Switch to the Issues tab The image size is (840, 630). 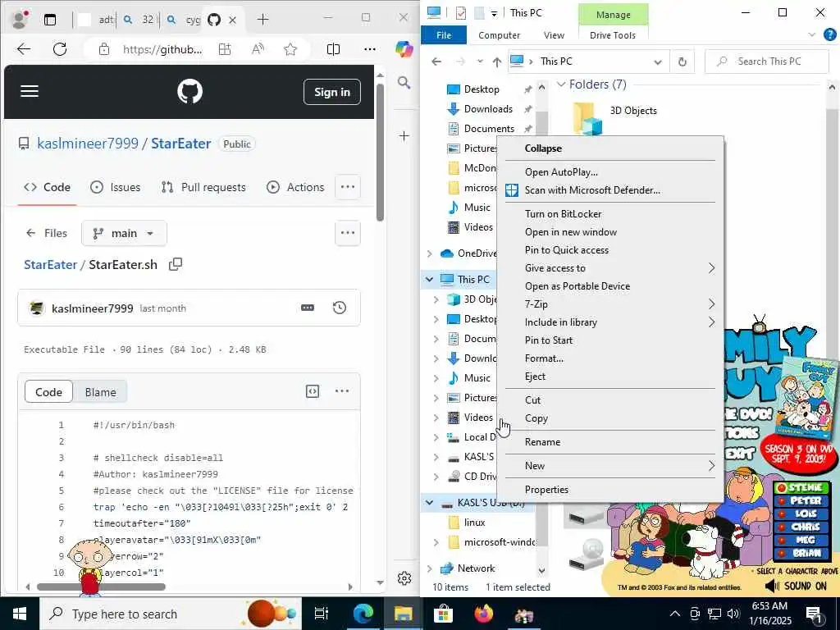point(115,187)
